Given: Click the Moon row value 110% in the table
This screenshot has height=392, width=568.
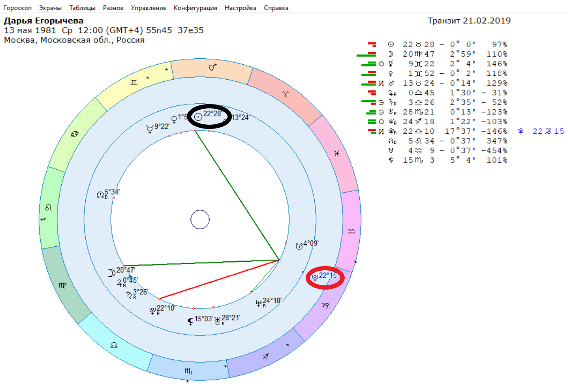Looking at the screenshot, I should tap(497, 54).
